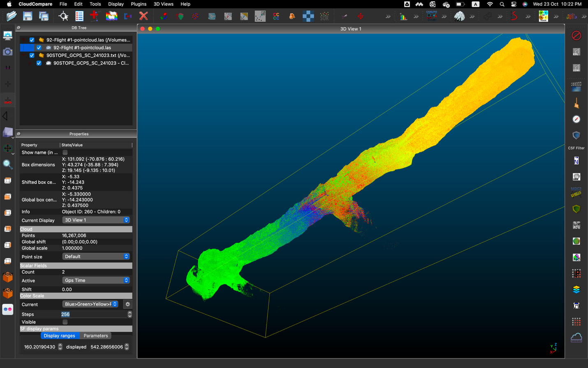Screen dimensions: 588x368
Task: Enable the color scale Visible checkbox
Action: point(65,322)
